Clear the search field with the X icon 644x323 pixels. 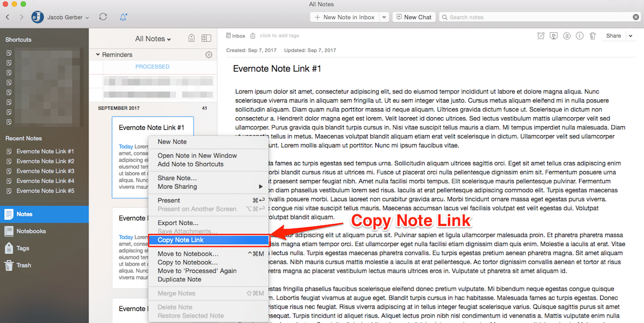pyautogui.click(x=636, y=17)
